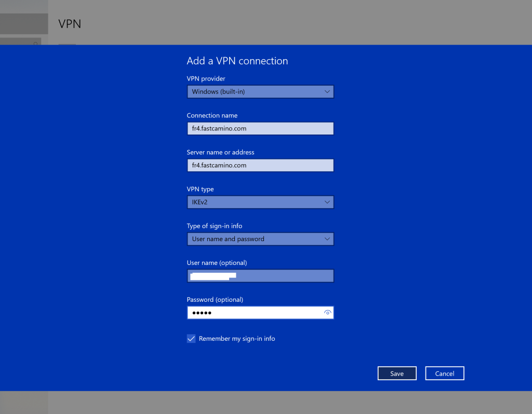The height and width of the screenshot is (414, 532).
Task: Toggle the Remember my sign-in info checkbox
Action: coord(191,339)
